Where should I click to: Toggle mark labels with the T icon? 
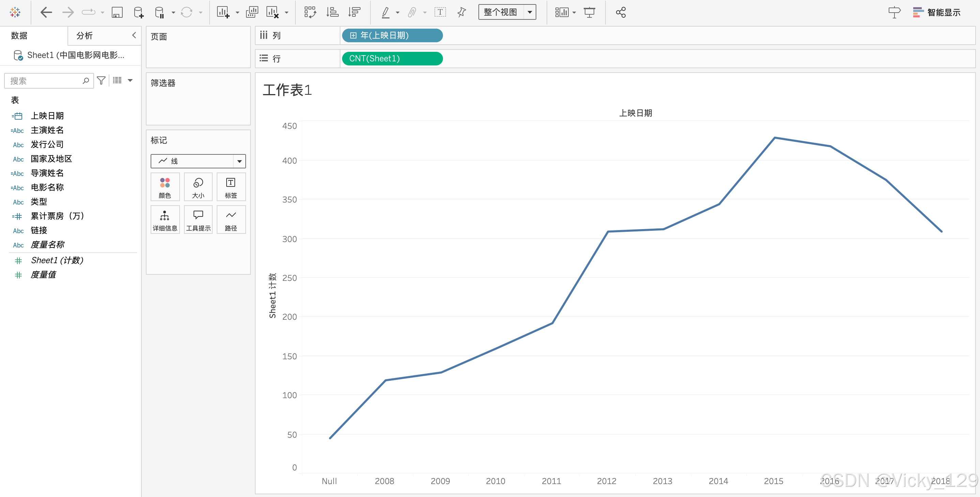440,13
